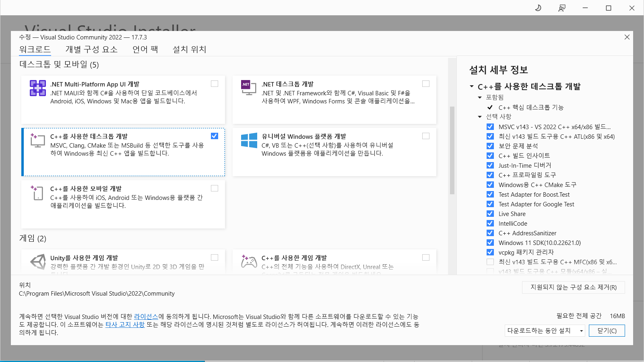Uncheck vcpkg 패키지 관리자 option
This screenshot has width=644, height=362.
click(490, 252)
